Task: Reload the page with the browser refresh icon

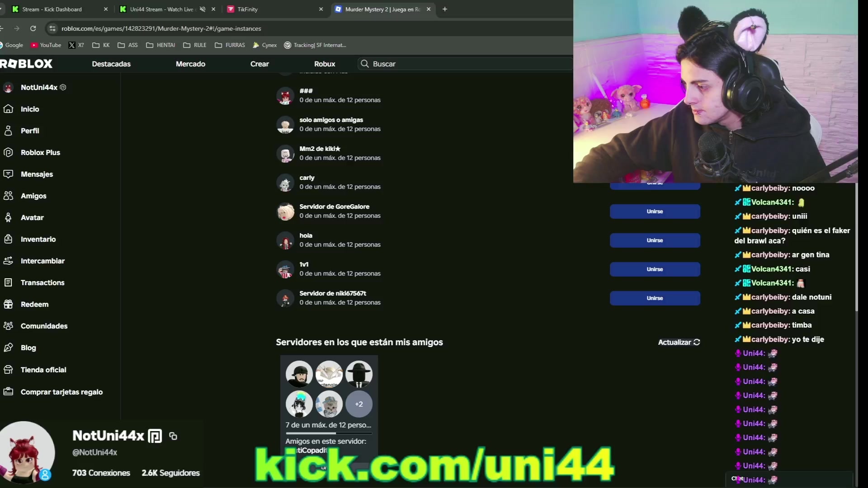Action: tap(33, 28)
